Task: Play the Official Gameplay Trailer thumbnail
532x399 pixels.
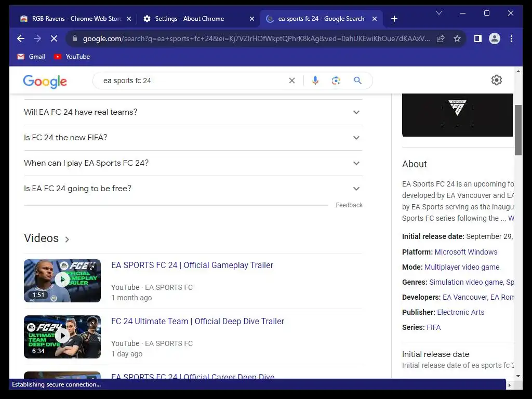Action: pyautogui.click(x=62, y=281)
